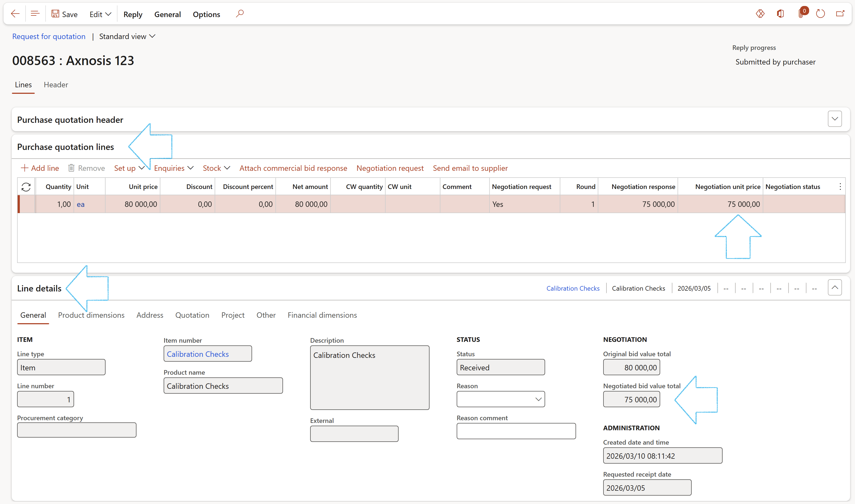The image size is (855, 504).
Task: Open form in new window icon
Action: tap(840, 14)
